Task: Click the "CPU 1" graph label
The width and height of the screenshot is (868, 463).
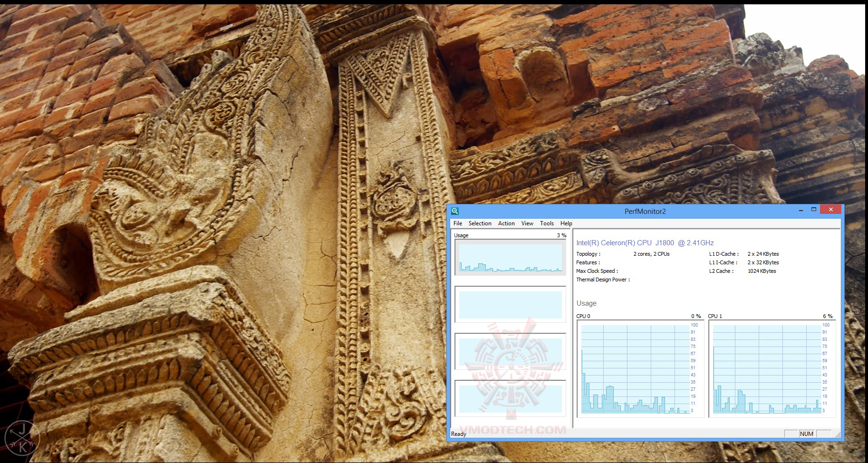Action: [715, 316]
